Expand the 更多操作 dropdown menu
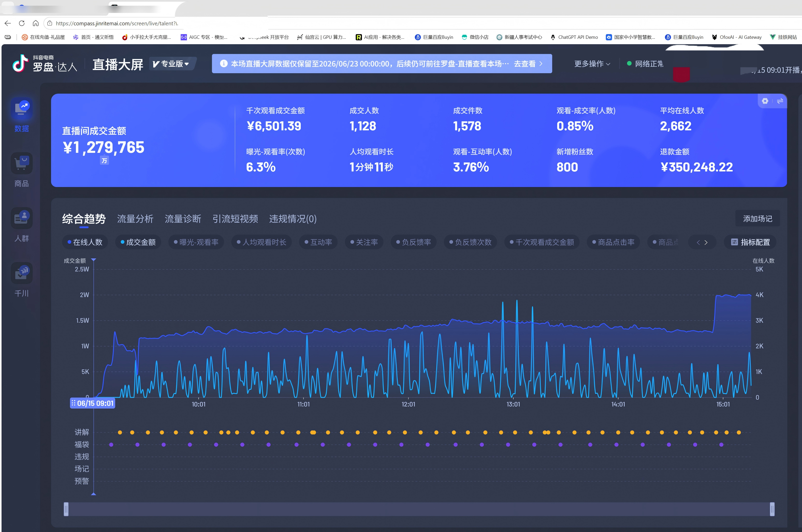This screenshot has width=802, height=532. [592, 64]
